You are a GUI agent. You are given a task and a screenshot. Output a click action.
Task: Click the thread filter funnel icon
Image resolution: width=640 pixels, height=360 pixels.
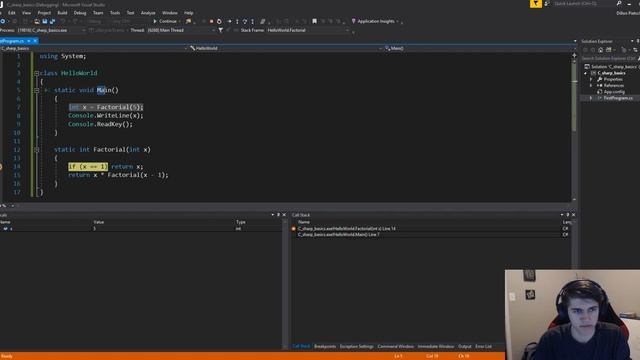coord(220,30)
